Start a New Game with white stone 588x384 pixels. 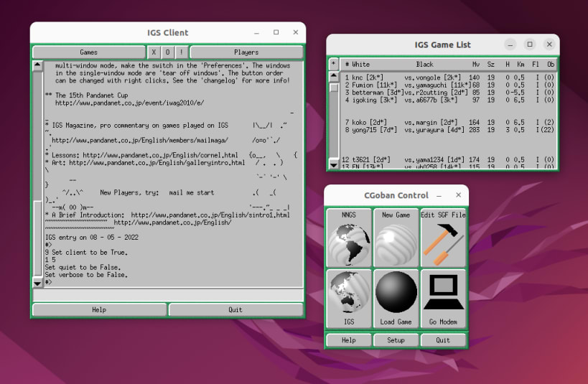point(396,238)
